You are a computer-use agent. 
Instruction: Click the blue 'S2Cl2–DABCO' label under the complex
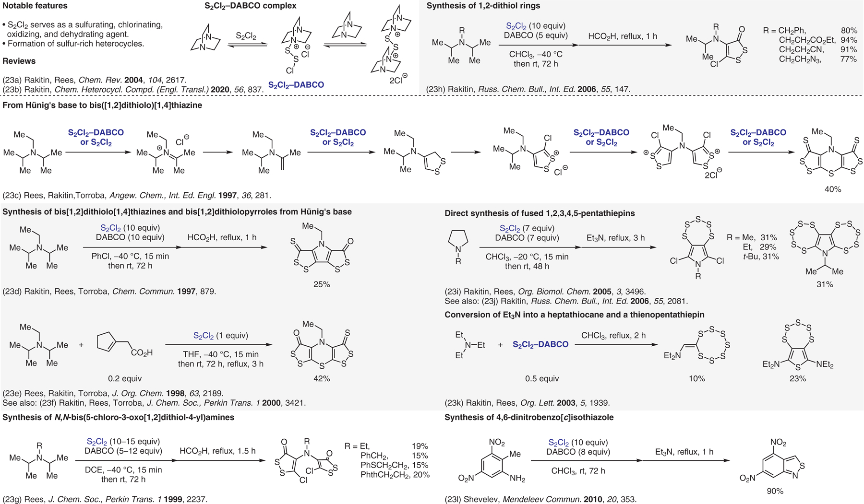coord(296,85)
